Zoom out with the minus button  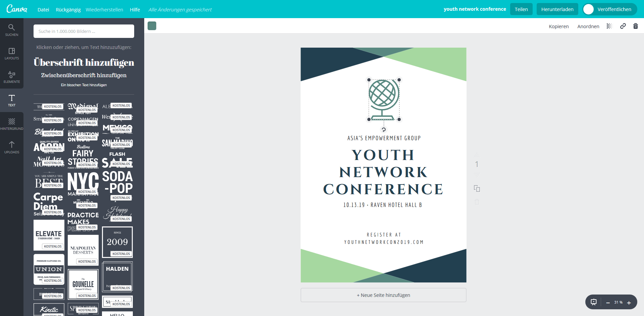click(608, 303)
